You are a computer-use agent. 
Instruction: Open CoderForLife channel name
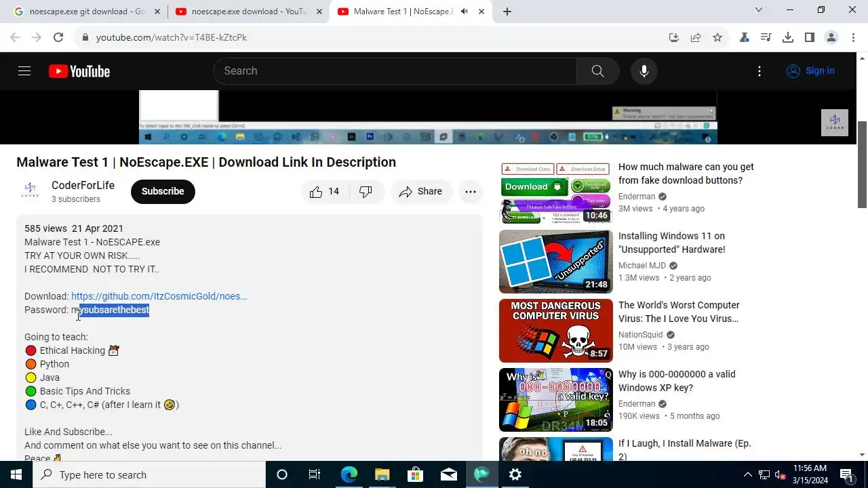83,186
